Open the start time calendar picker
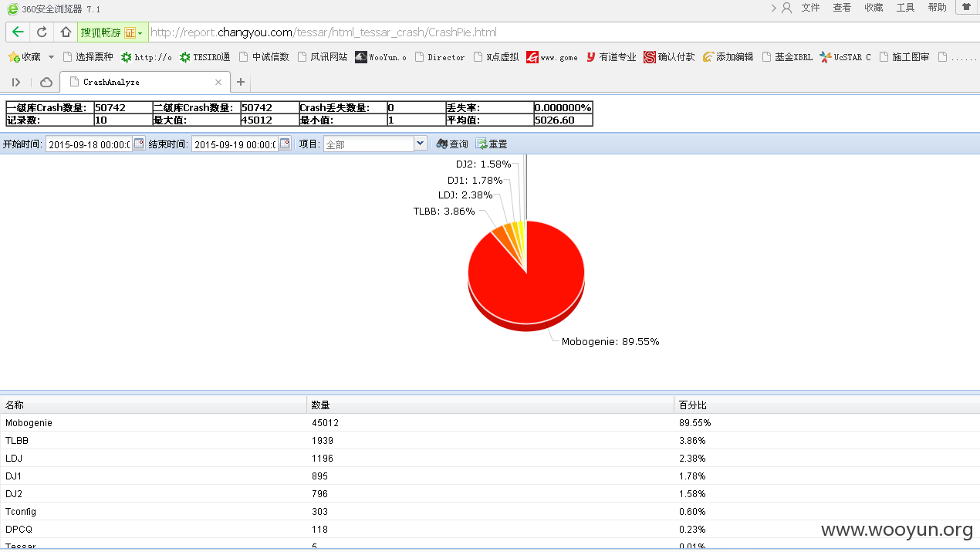This screenshot has width=980, height=552. click(x=139, y=144)
